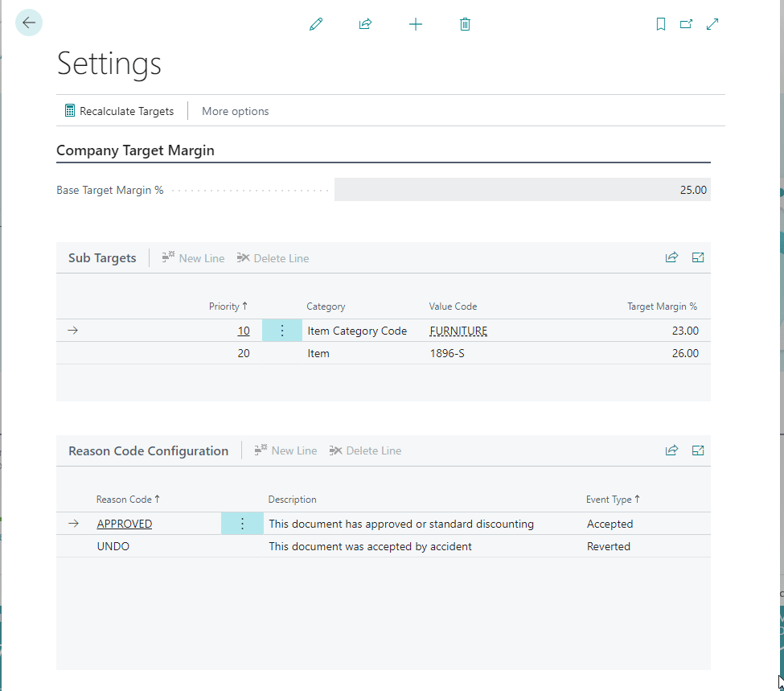Click the Base Target Margin % field
Image resolution: width=784 pixels, height=691 pixels.
[x=522, y=190]
